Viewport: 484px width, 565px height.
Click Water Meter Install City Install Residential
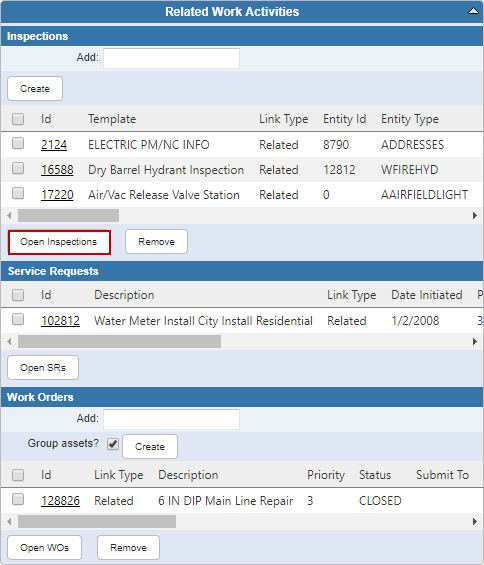click(x=203, y=321)
